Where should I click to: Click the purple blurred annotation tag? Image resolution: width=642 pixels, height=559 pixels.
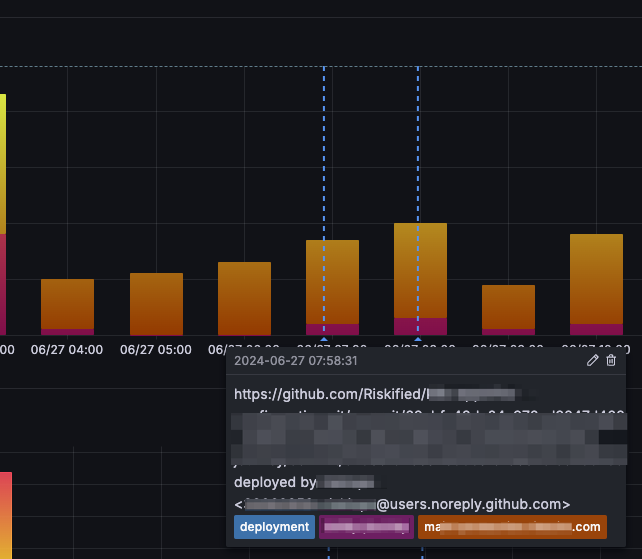(366, 527)
